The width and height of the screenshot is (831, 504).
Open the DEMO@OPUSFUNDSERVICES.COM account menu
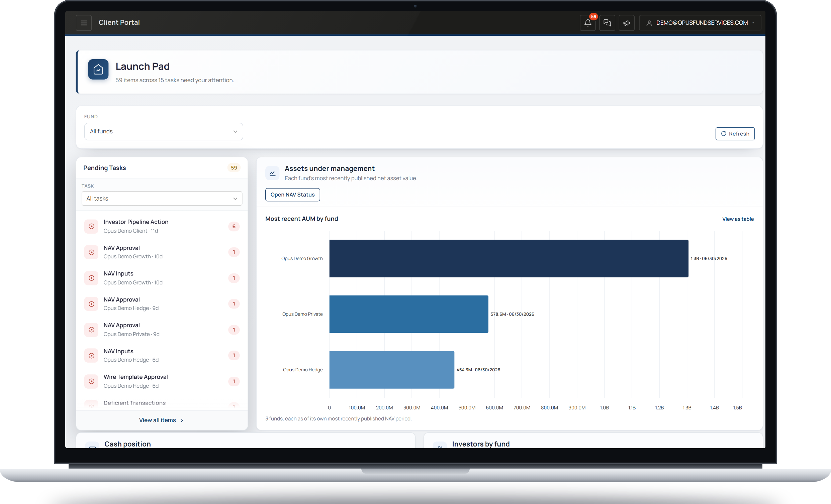(x=700, y=23)
